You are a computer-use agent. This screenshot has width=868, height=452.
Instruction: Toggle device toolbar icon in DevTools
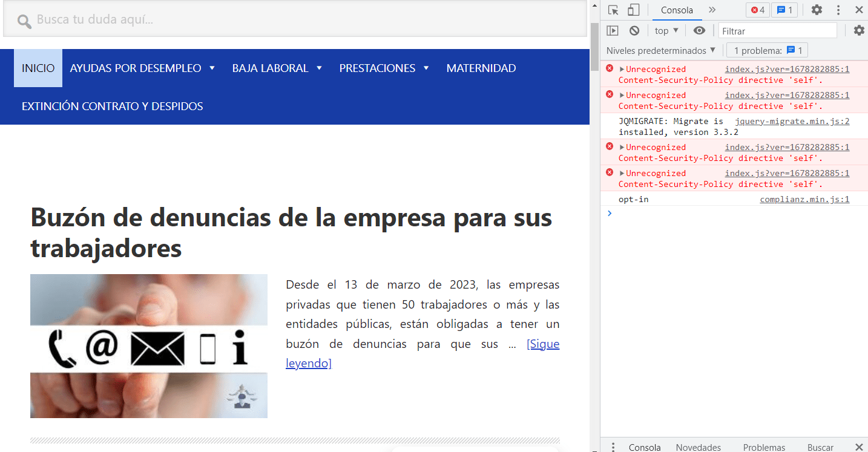[633, 10]
